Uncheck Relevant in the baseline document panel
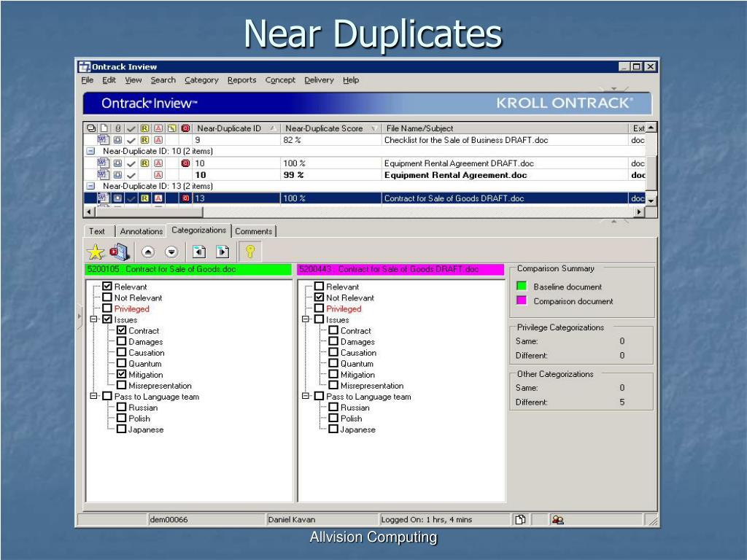 [107, 286]
